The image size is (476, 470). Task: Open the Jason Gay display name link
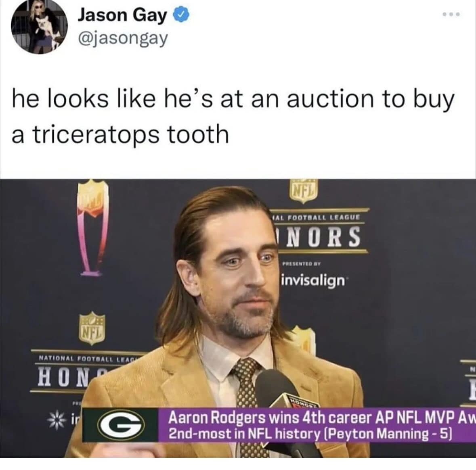click(122, 15)
